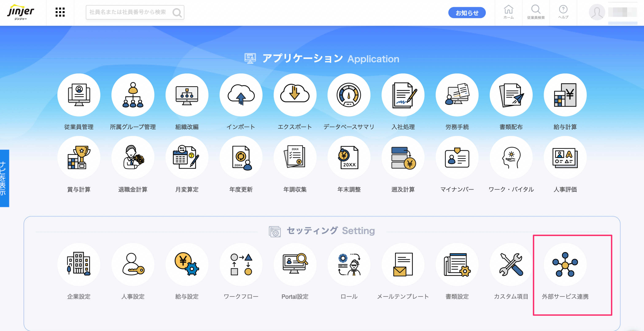Screen dimensions: 644x331
Task: Open the user profile avatar menu
Action: pyautogui.click(x=597, y=12)
